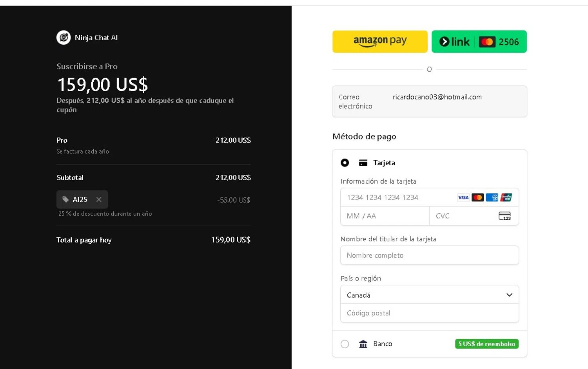This screenshot has width=588, height=369.
Task: Click the Visa card logo icon
Action: tap(463, 197)
